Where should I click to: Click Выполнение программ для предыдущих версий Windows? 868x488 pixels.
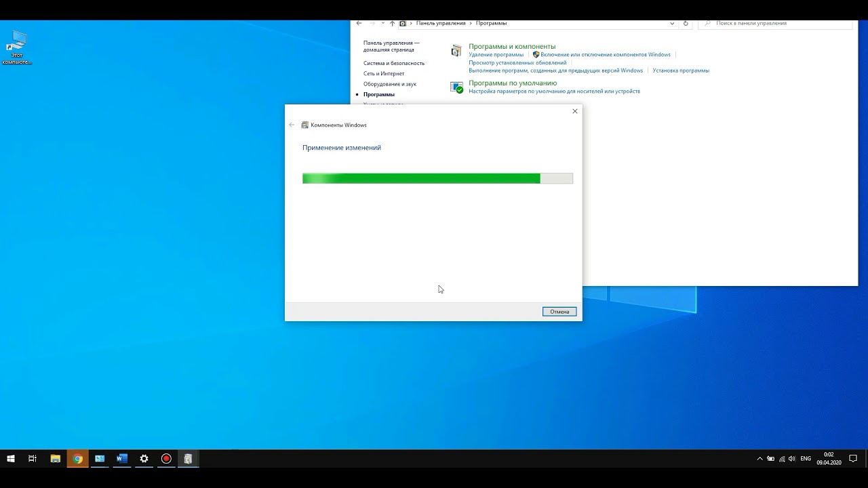pyautogui.click(x=555, y=70)
